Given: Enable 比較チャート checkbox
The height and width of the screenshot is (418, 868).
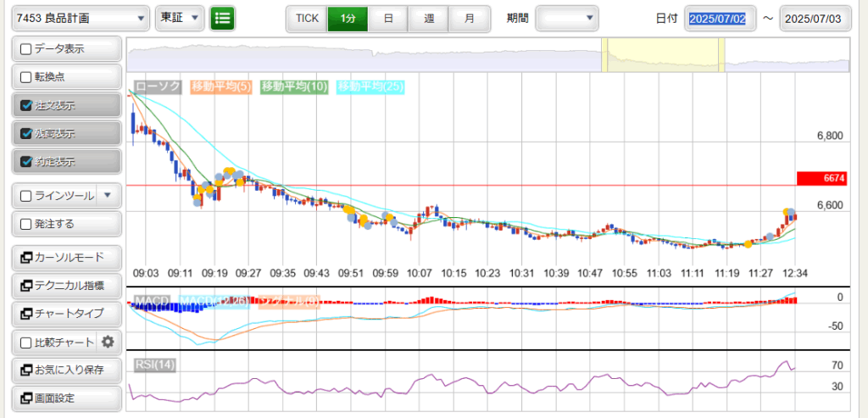Looking at the screenshot, I should tap(26, 343).
